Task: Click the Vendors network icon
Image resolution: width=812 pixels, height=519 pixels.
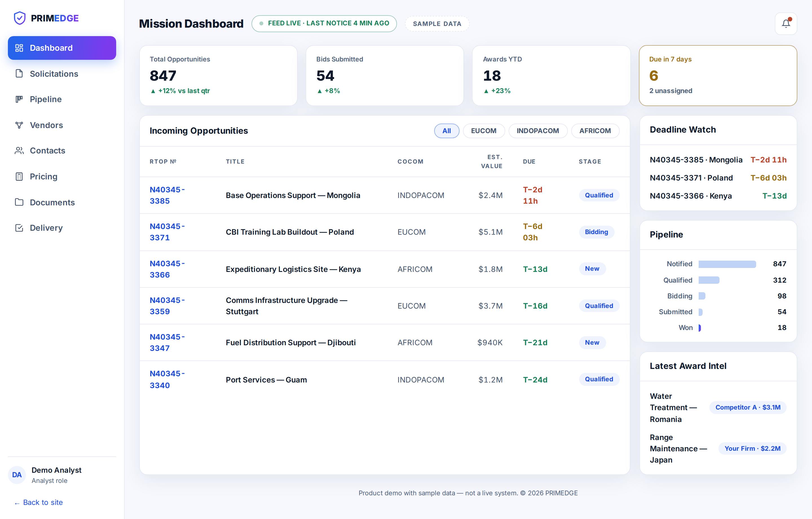Action: tap(19, 125)
